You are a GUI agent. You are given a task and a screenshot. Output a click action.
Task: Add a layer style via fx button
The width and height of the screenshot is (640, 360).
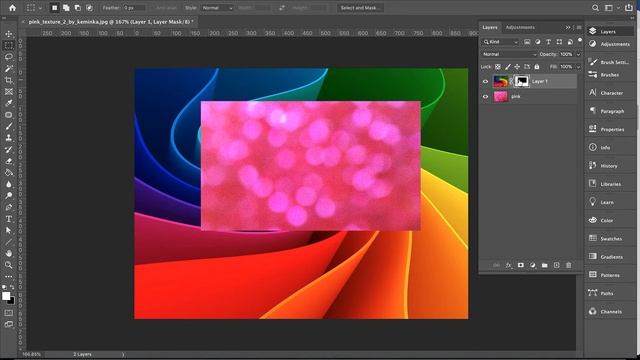(x=509, y=265)
